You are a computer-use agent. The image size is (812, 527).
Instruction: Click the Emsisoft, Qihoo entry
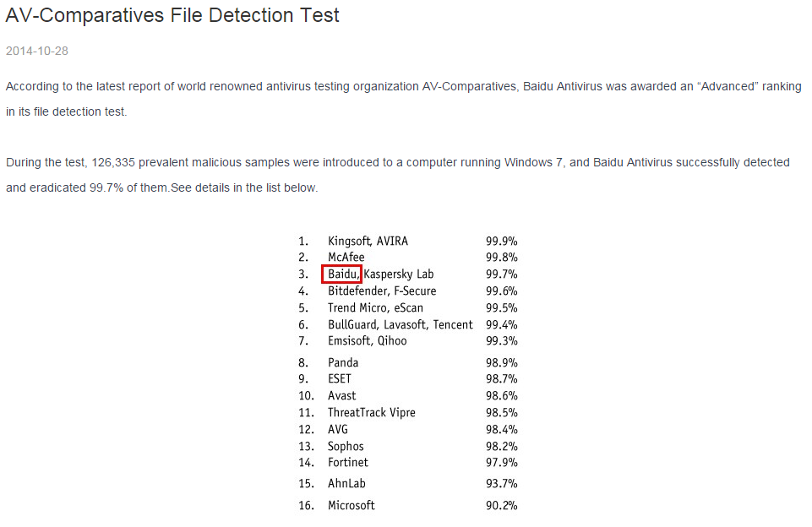point(367,340)
